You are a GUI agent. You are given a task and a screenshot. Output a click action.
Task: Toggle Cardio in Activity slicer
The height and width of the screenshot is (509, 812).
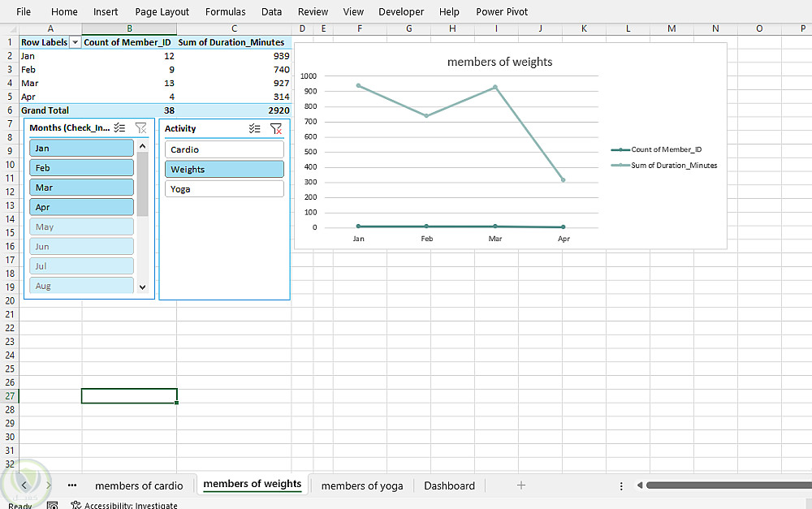224,149
